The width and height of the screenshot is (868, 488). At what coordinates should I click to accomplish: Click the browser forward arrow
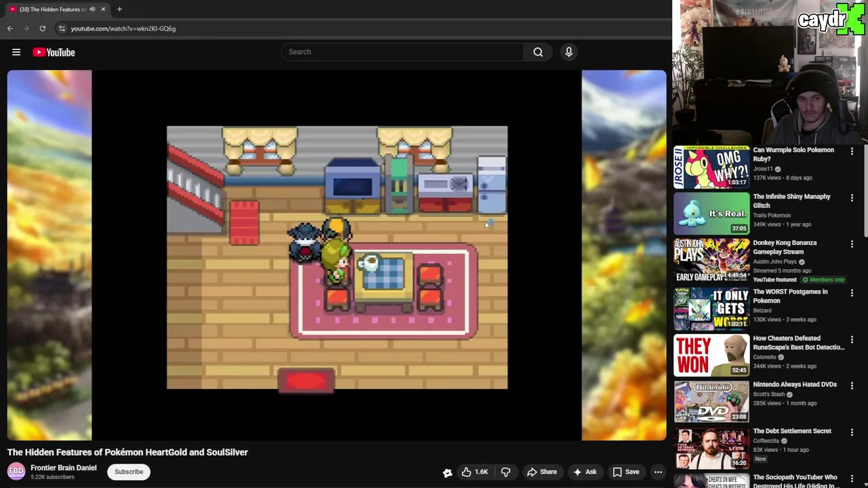point(26,28)
